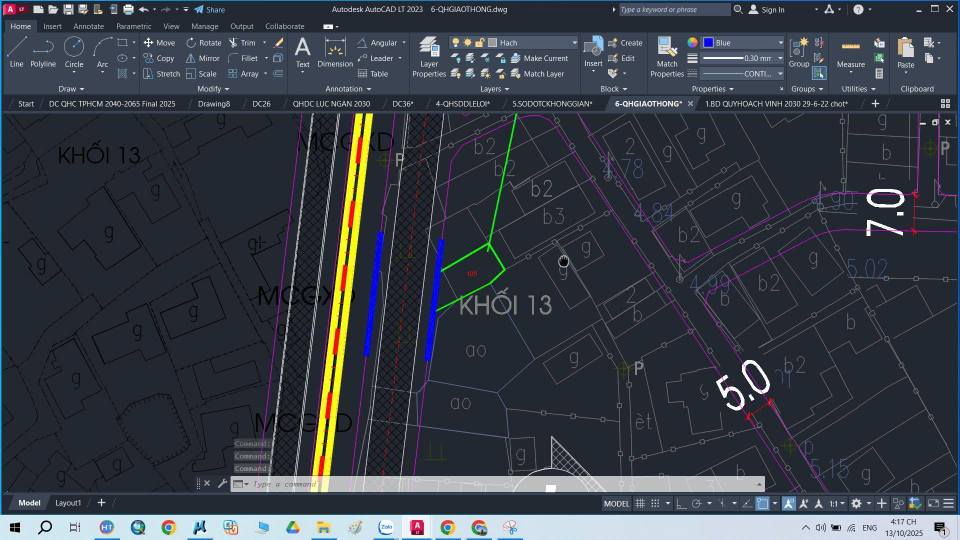Viewport: 960px width, 540px height.
Task: Toggle MODEL space button
Action: coord(616,503)
